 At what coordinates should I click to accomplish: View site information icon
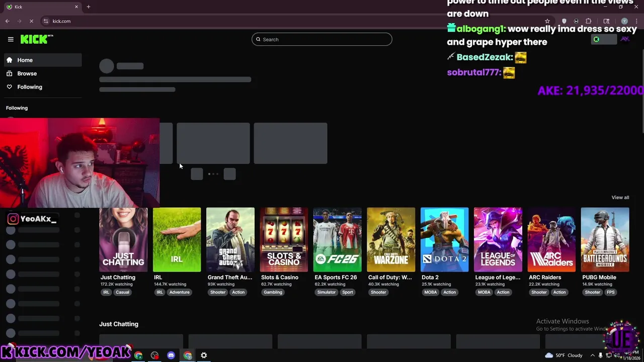[x=46, y=21]
